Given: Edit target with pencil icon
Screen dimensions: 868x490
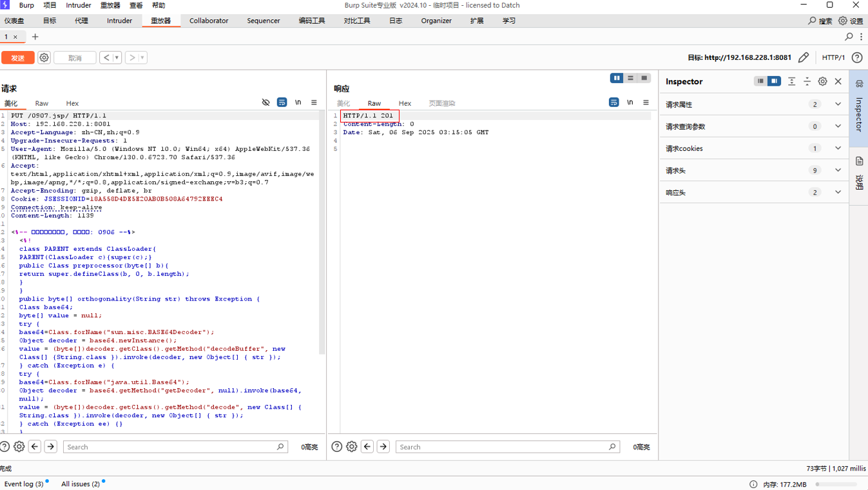Looking at the screenshot, I should coord(804,57).
